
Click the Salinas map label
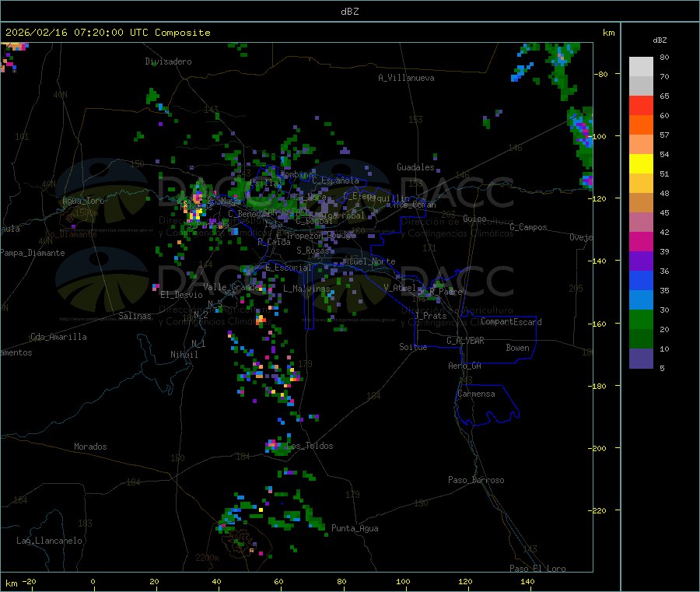coord(135,316)
